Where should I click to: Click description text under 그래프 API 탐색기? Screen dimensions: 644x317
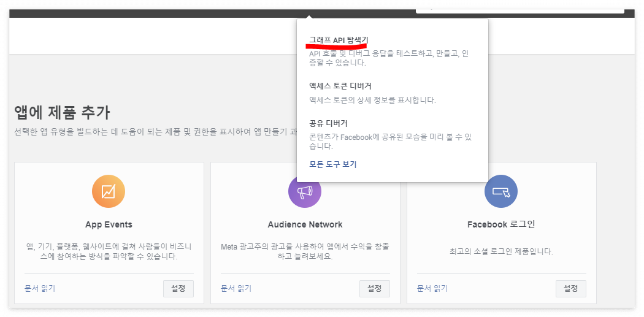388,58
